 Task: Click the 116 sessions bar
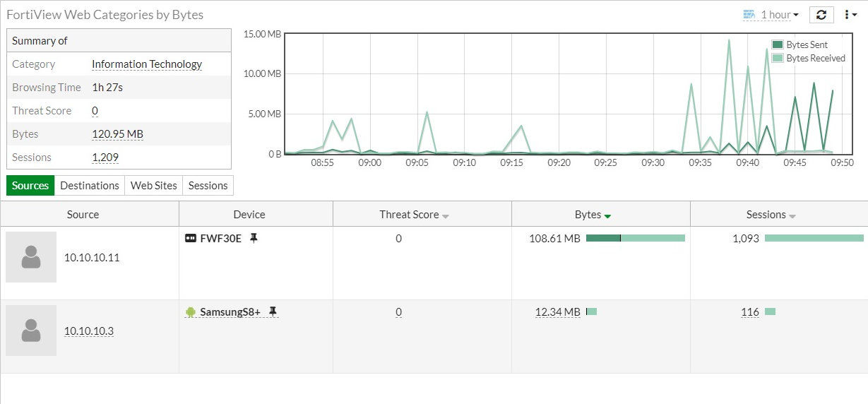point(770,311)
